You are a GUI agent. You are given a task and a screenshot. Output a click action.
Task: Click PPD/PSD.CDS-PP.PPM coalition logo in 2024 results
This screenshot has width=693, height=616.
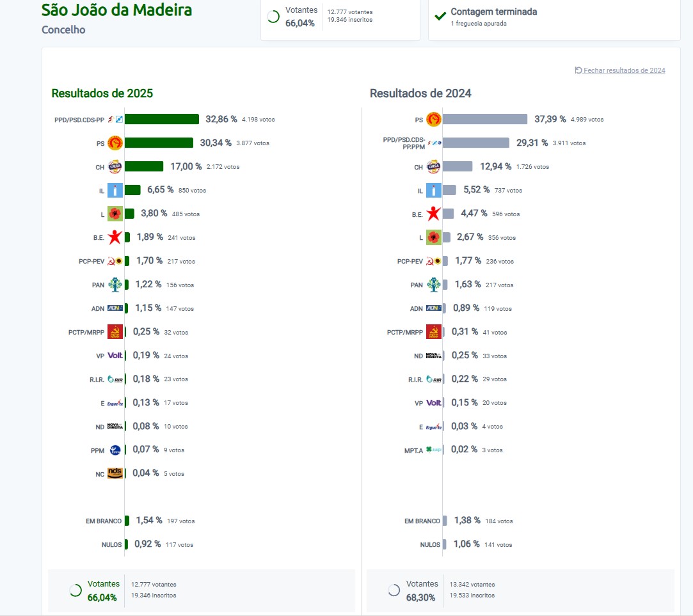click(x=434, y=143)
